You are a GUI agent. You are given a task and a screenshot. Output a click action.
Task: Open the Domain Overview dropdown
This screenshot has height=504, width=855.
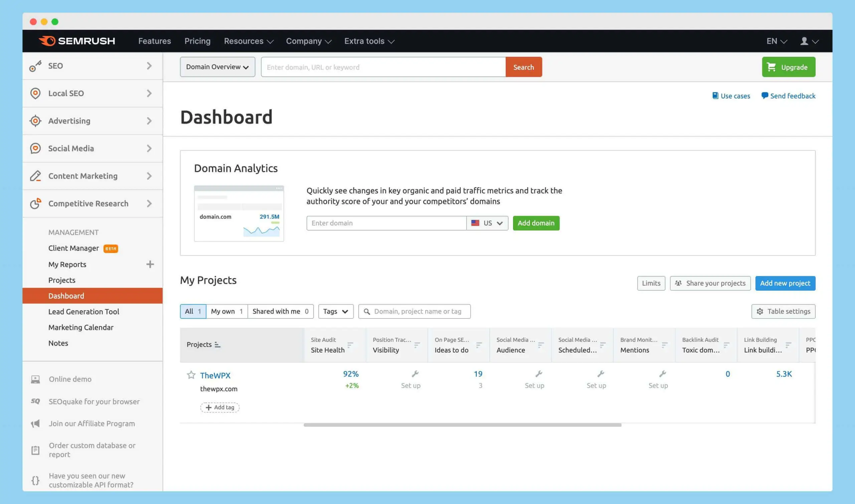(217, 67)
